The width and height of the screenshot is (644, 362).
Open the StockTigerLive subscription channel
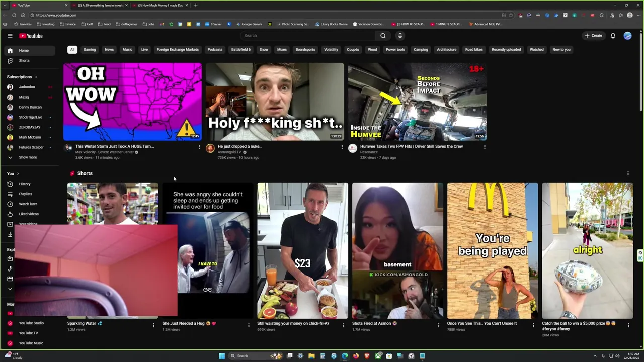pyautogui.click(x=30, y=117)
